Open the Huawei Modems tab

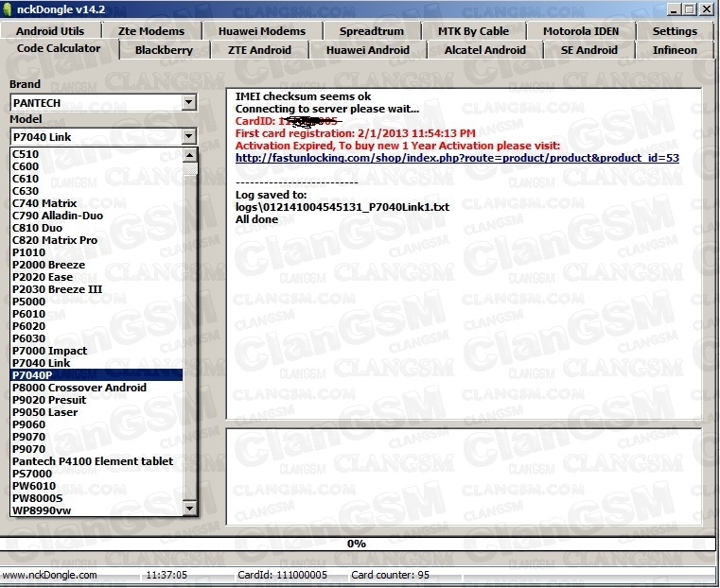click(x=262, y=31)
